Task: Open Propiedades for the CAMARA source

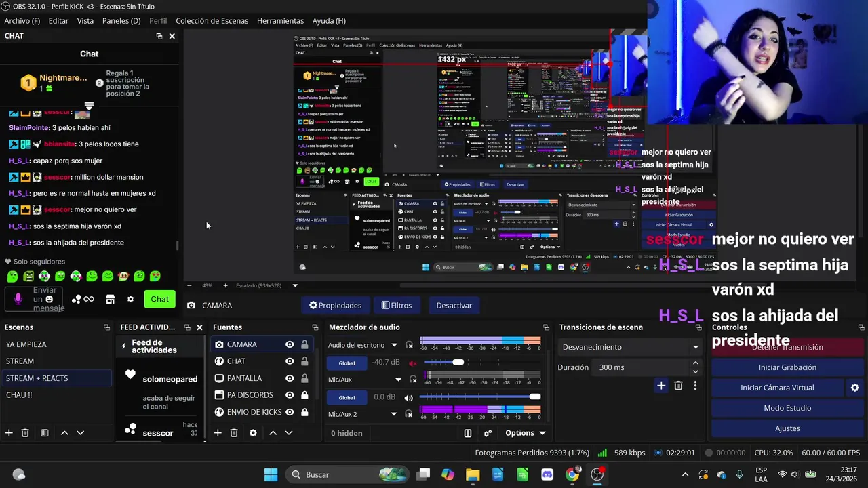Action: tap(335, 306)
